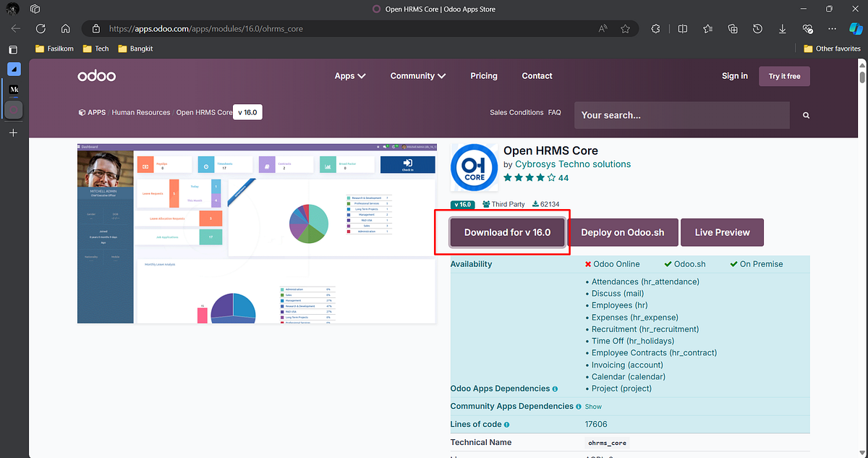Switch to the blue pinned vertical tab

pyautogui.click(x=14, y=69)
